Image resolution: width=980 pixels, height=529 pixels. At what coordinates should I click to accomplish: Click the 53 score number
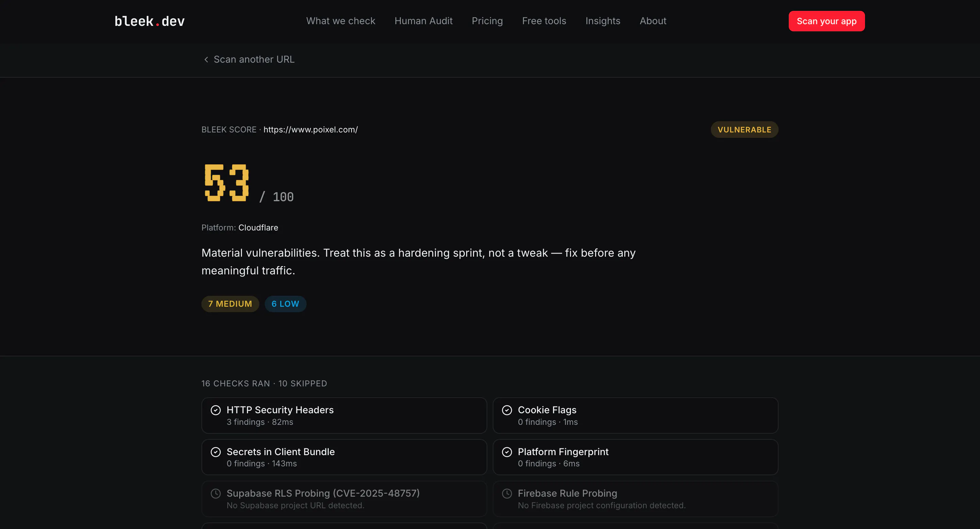(227, 183)
